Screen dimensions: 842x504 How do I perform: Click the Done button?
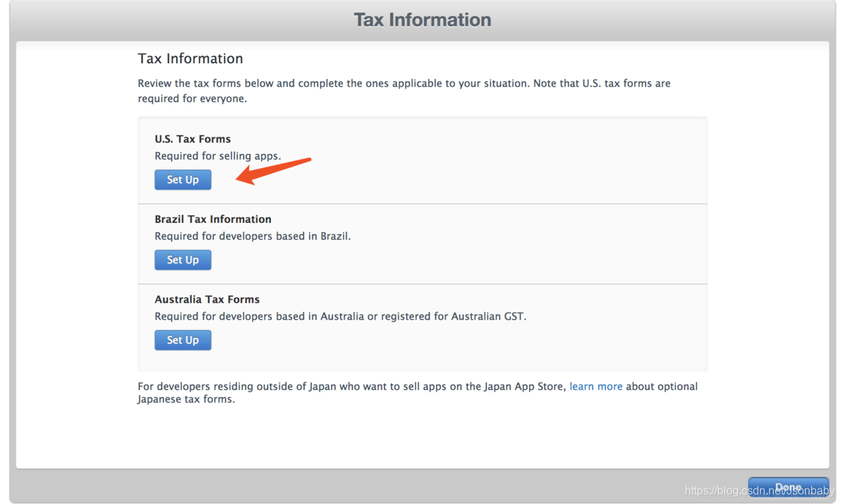pyautogui.click(x=788, y=486)
